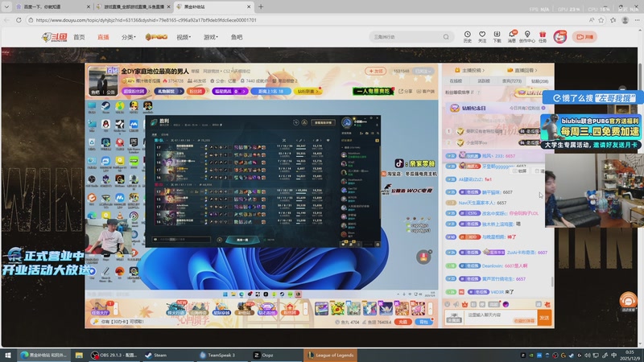Open the 背包 backpack button
The image size is (644, 362).
(x=423, y=322)
